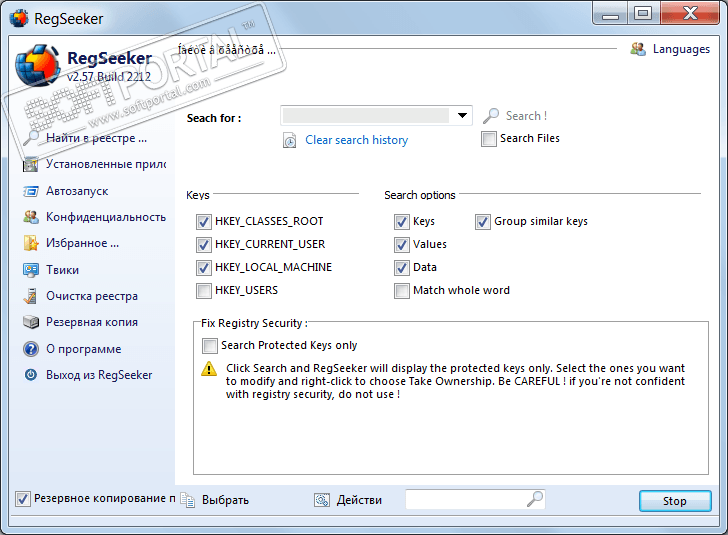This screenshot has width=728, height=535.
Task: Click the Очистка реестра broom icon
Action: tap(31, 296)
